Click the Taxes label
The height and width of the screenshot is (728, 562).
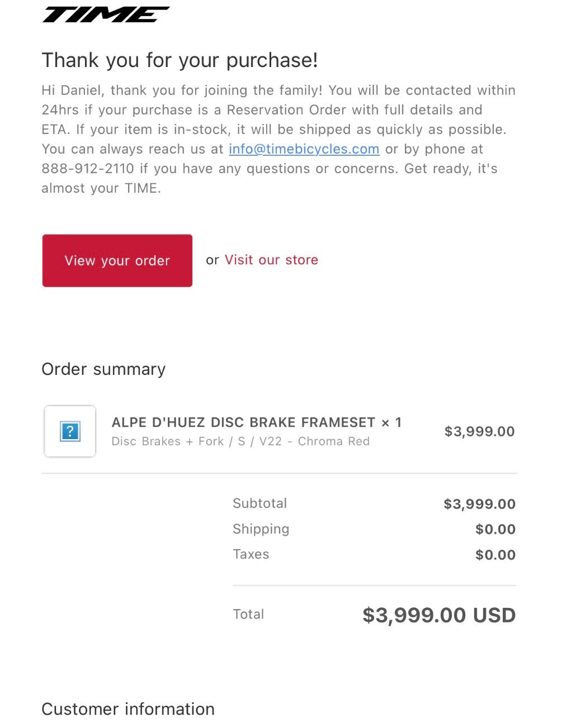pos(251,554)
